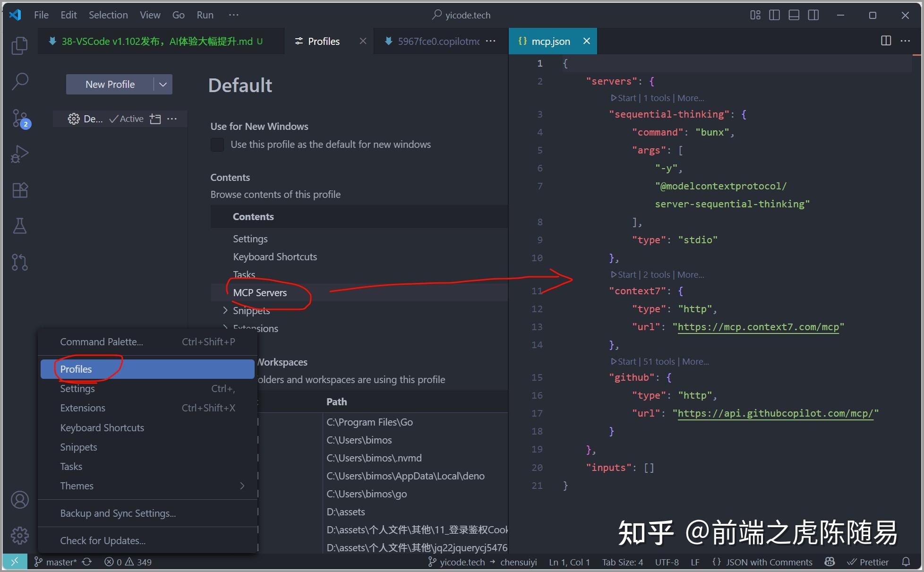Click the Copilot icon in the status bar
Viewport: 924px width, 572px height.
click(830, 562)
